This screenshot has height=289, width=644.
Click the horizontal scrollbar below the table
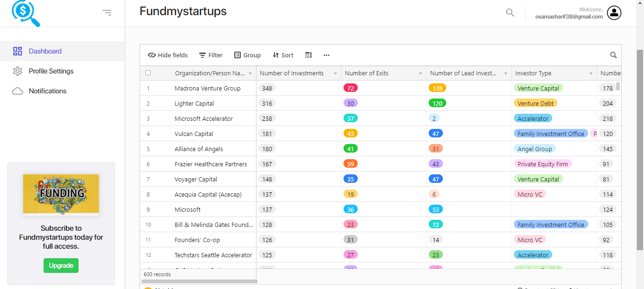(199, 281)
